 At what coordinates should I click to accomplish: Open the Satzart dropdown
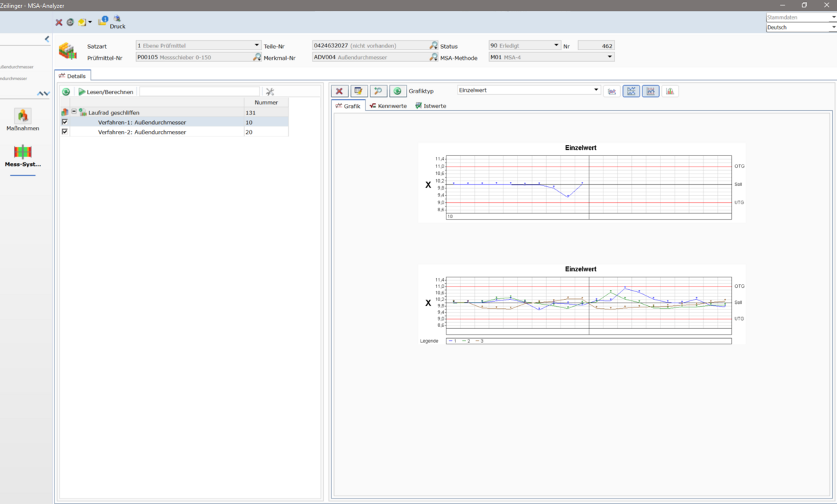(x=257, y=45)
